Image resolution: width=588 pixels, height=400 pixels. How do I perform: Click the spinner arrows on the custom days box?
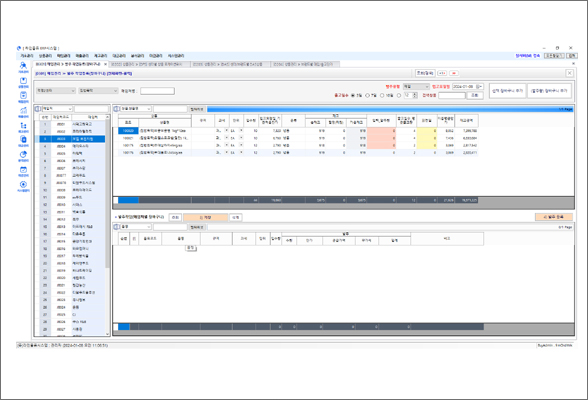415,96
